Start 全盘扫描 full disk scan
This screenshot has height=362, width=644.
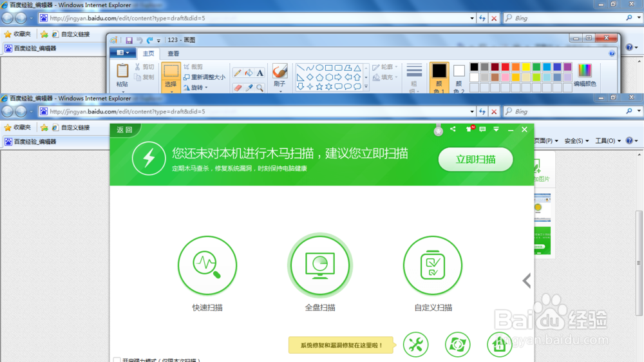point(320,265)
